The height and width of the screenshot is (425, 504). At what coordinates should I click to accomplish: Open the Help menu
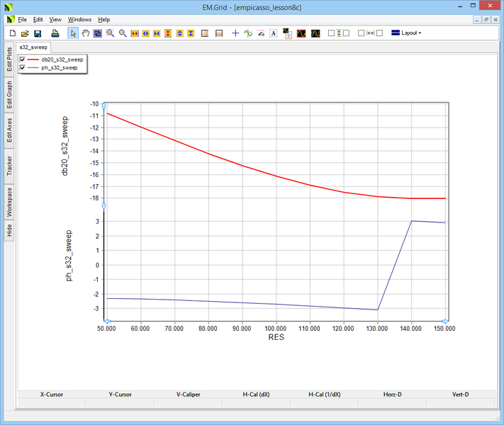click(x=103, y=20)
